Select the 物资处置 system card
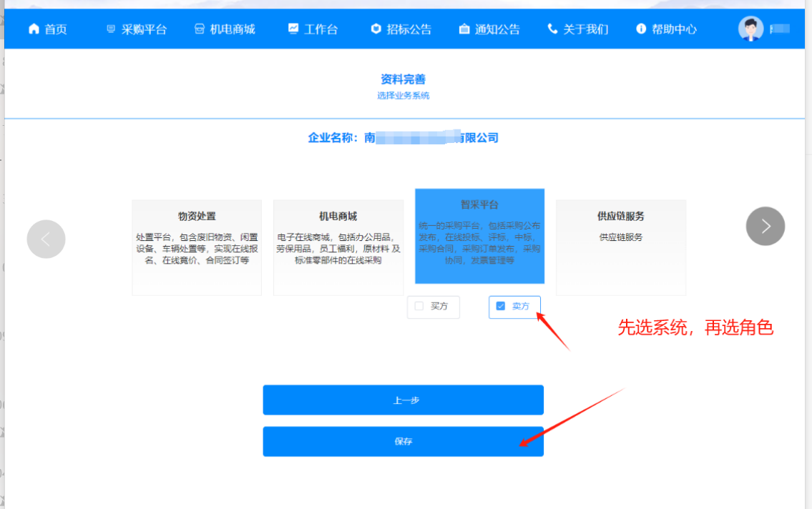 [x=197, y=247]
